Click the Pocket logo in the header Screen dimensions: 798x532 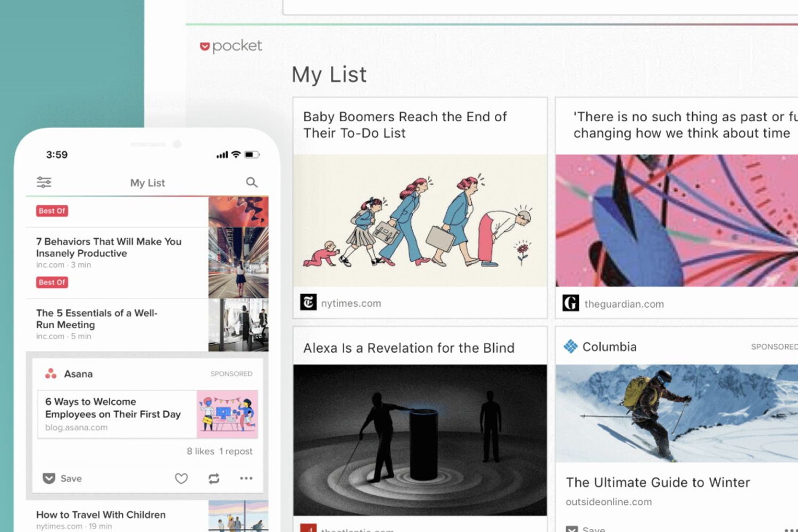pos(231,46)
